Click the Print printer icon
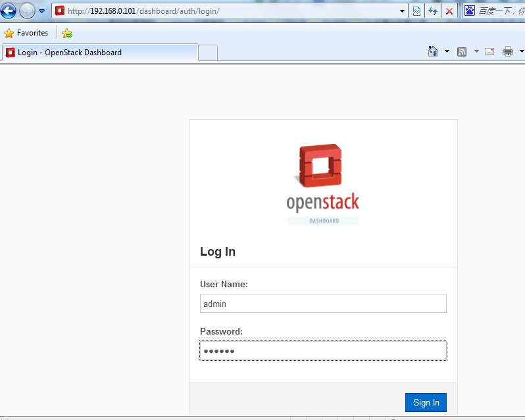The image size is (525, 420). 508,51
